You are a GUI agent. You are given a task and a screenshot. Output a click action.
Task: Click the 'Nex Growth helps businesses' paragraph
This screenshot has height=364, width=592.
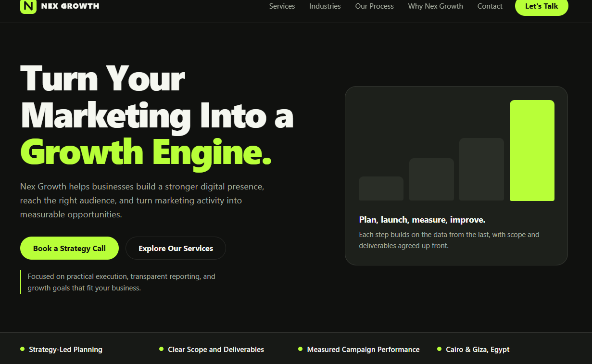(x=142, y=201)
